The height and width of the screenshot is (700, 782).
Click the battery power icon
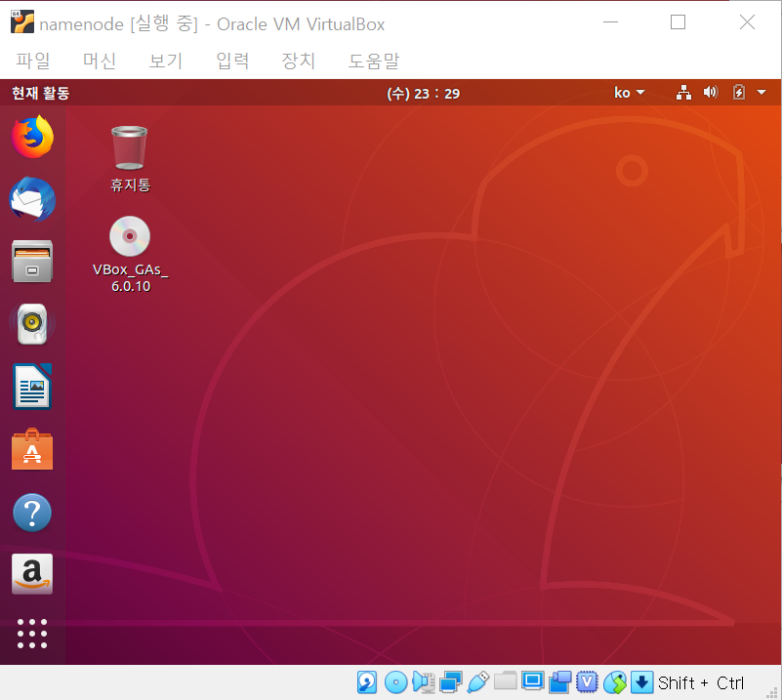coord(739,92)
